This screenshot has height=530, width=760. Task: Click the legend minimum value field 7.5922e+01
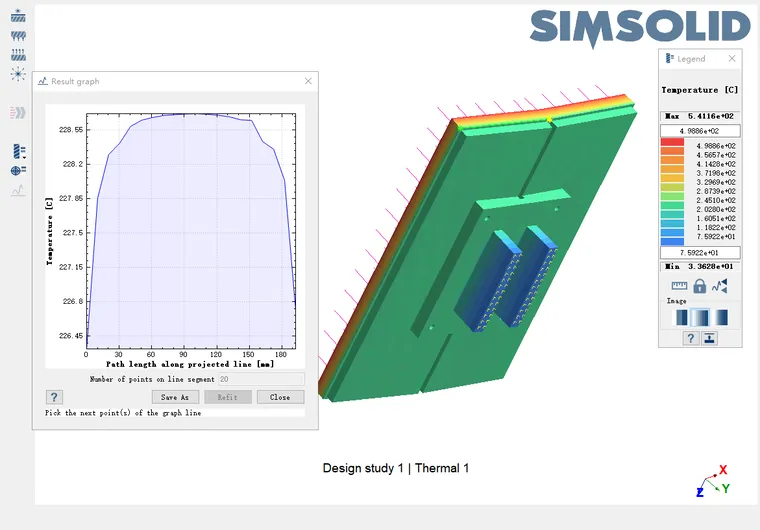coord(700,252)
